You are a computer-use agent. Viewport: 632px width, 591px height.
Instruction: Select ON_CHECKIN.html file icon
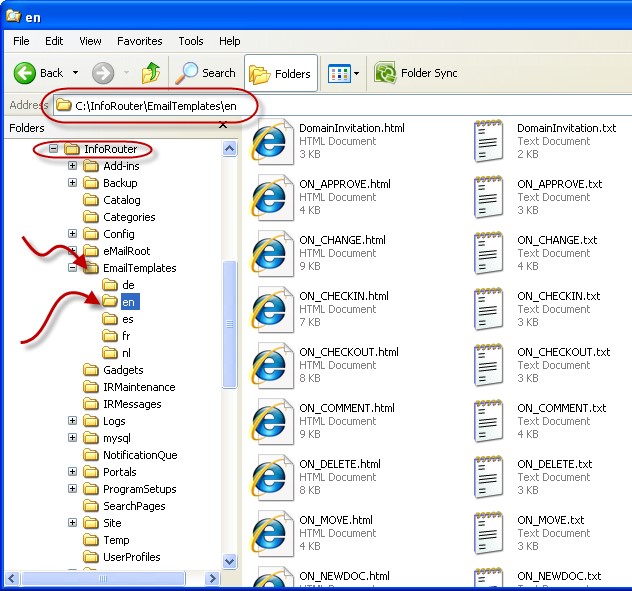coord(271,309)
